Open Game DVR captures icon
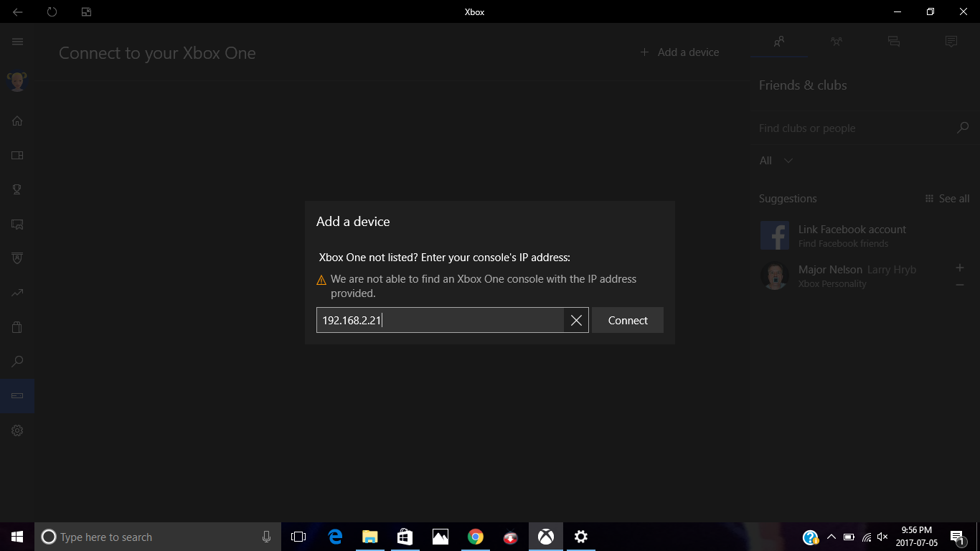The image size is (980, 551). (17, 224)
